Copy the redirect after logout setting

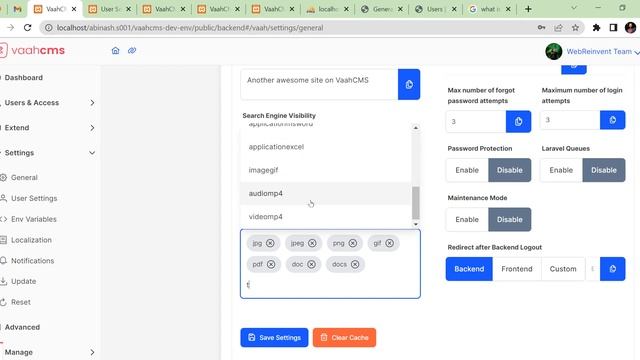612,269
